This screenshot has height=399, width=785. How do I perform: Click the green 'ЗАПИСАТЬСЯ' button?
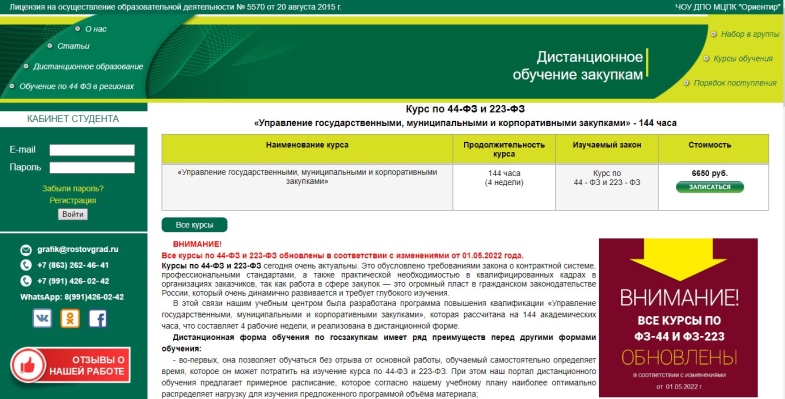pyautogui.click(x=709, y=187)
